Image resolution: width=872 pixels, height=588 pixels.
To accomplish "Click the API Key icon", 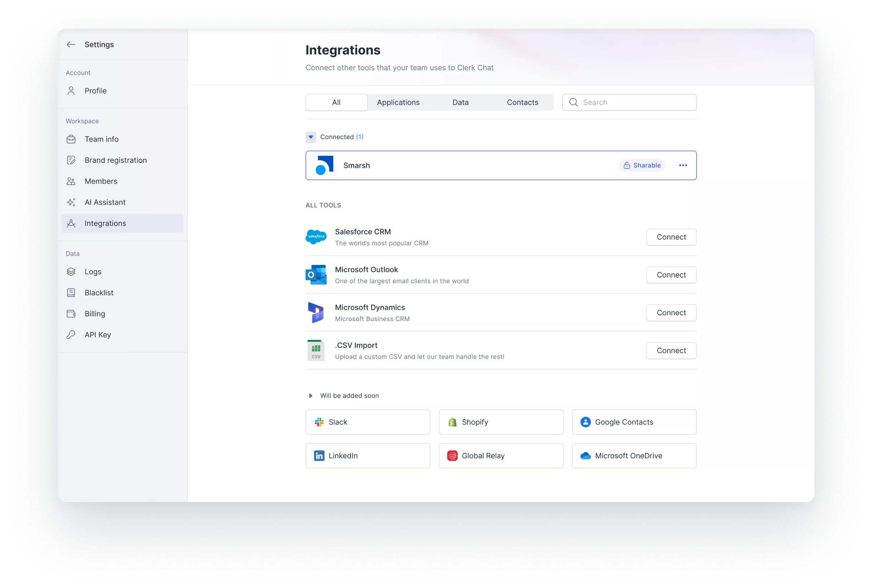I will 71,335.
